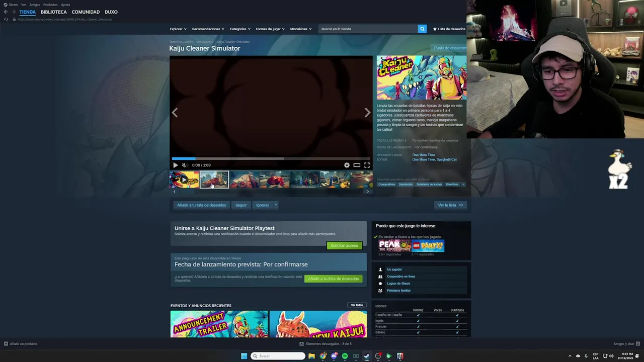Open developer One More Time link
The height and width of the screenshot is (362, 644).
[x=424, y=155]
